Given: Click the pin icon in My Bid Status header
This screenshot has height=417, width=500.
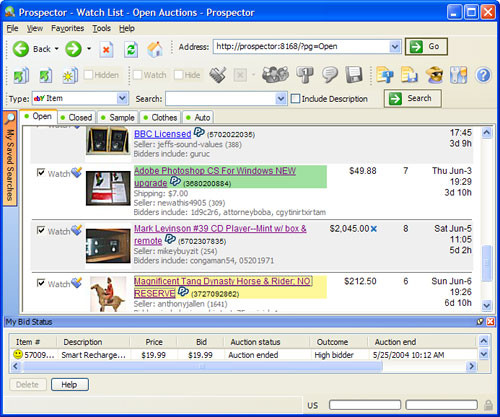Looking at the screenshot, I should point(480,322).
